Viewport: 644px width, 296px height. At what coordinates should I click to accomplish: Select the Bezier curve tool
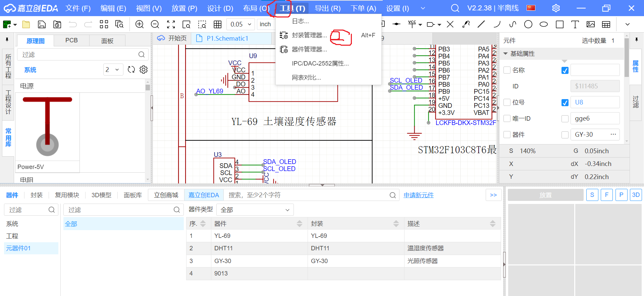(513, 24)
